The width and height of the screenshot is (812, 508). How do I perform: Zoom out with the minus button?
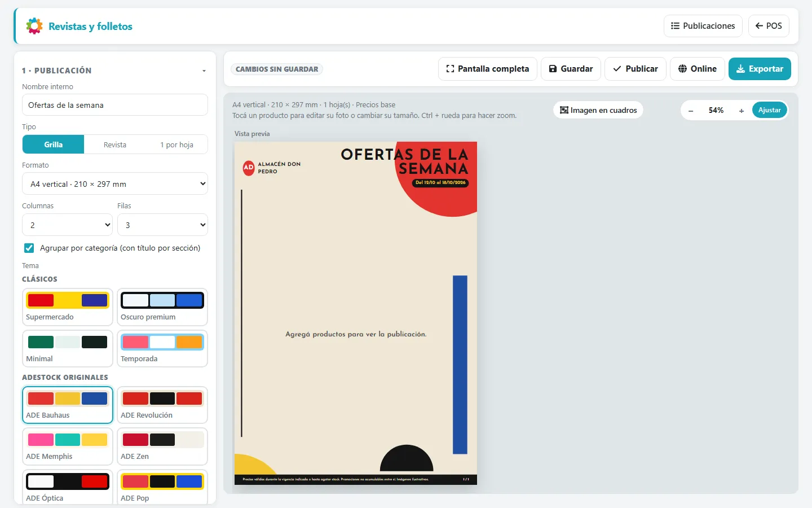[691, 111]
